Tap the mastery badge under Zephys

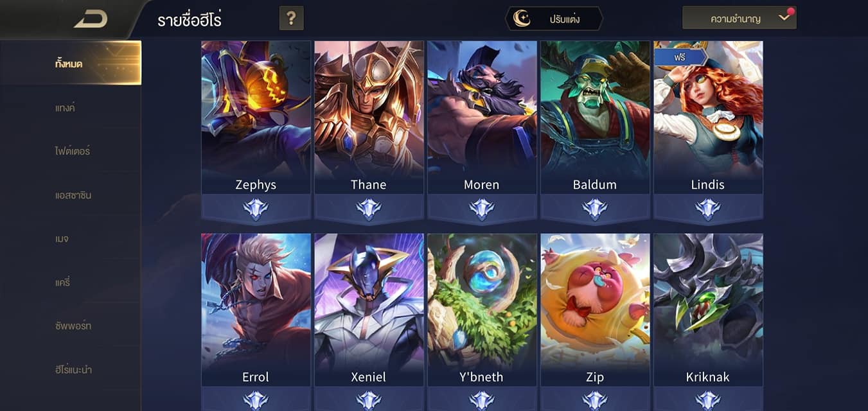pyautogui.click(x=256, y=209)
